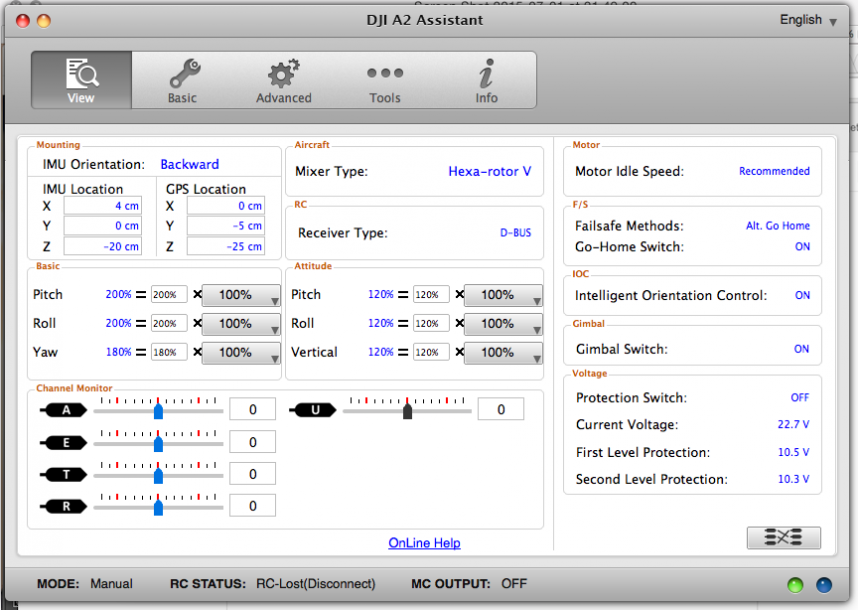This screenshot has width=858, height=610.
Task: Click the channel T label icon
Action: [63, 474]
